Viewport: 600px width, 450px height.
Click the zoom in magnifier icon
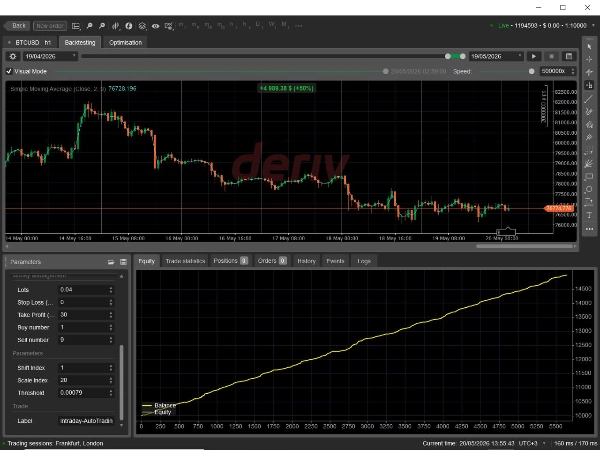coord(90,26)
